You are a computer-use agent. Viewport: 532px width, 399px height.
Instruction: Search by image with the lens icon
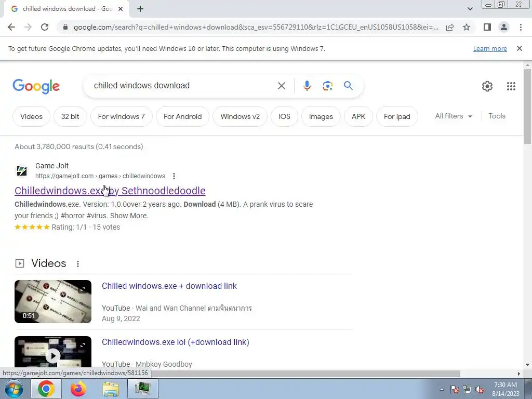tap(327, 86)
